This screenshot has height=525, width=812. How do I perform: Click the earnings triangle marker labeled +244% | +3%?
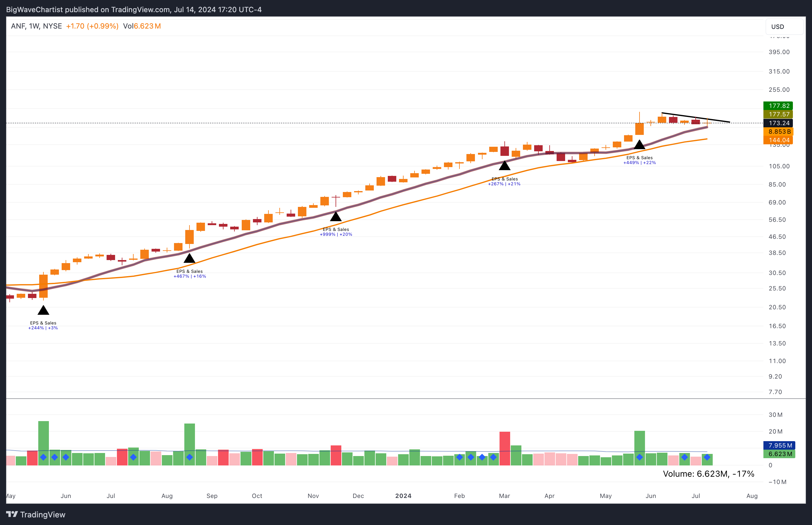(x=43, y=311)
